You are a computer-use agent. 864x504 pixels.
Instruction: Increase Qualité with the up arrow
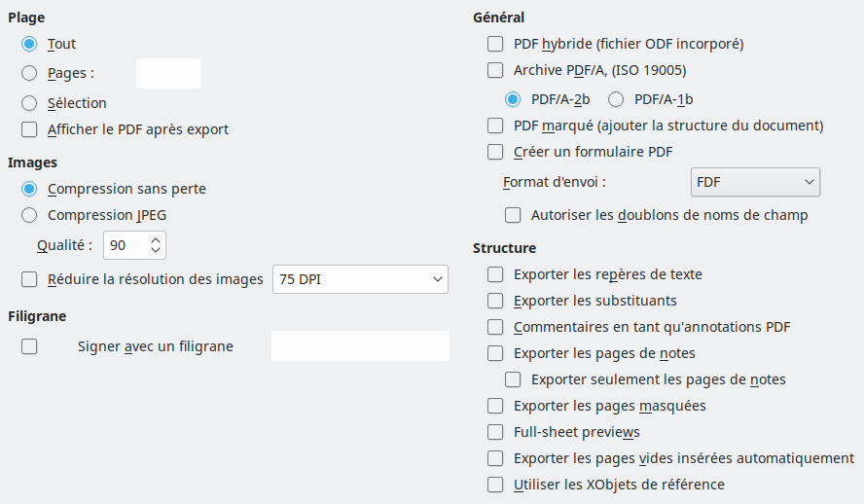[x=156, y=240]
